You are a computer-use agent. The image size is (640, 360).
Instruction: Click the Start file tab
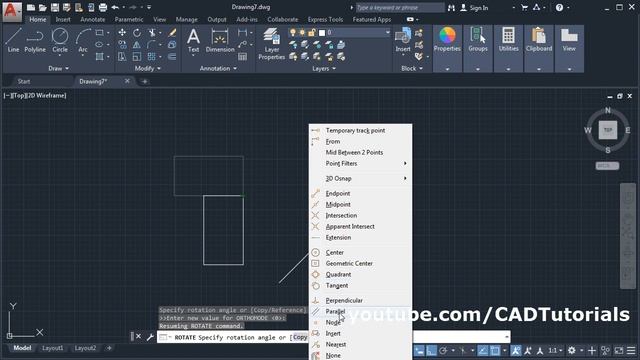coord(24,81)
